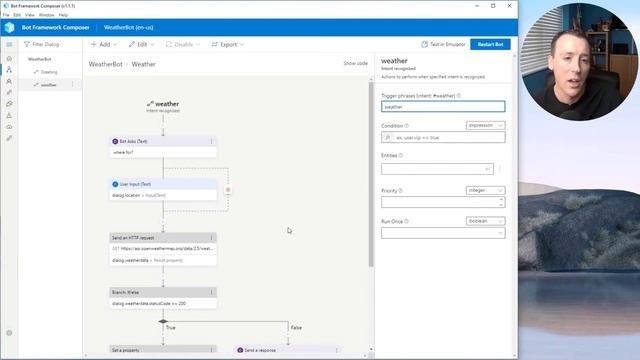Click the Restart Bot button

click(x=490, y=44)
